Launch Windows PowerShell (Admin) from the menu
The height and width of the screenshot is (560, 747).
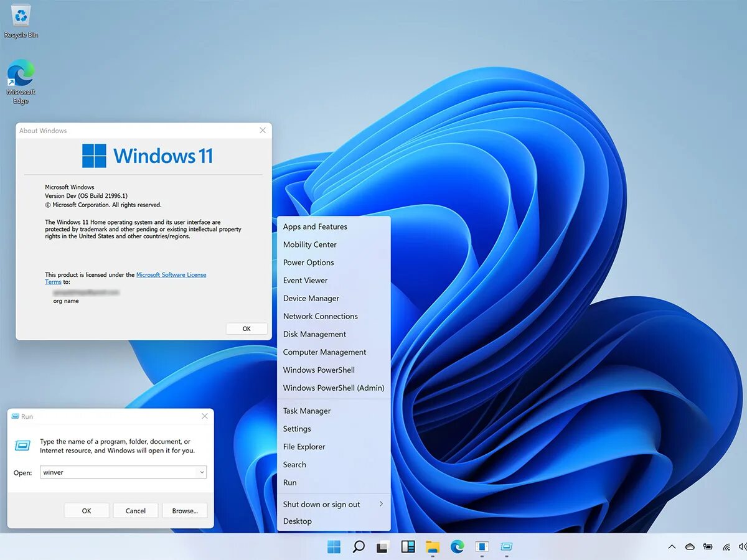coord(334,388)
